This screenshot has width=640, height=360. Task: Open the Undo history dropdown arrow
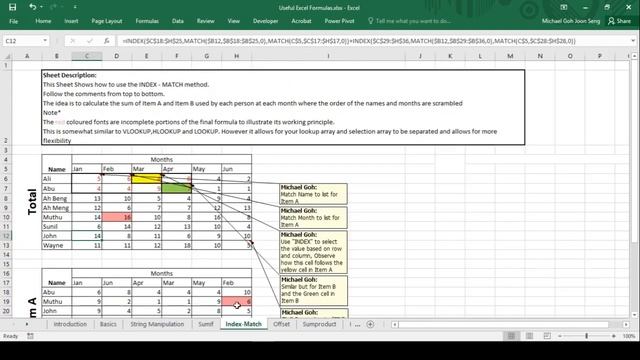(41, 7)
